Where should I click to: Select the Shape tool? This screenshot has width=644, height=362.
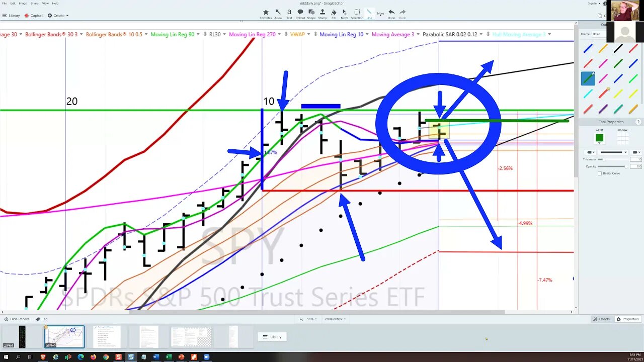(x=311, y=14)
